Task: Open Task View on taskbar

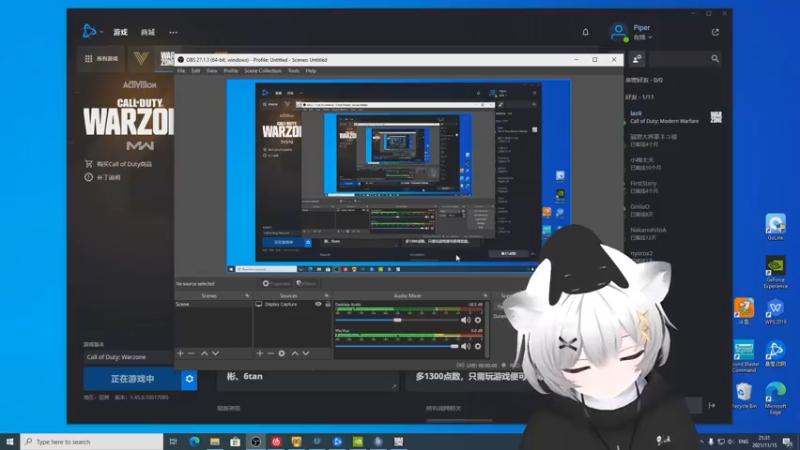Action: pos(173,441)
